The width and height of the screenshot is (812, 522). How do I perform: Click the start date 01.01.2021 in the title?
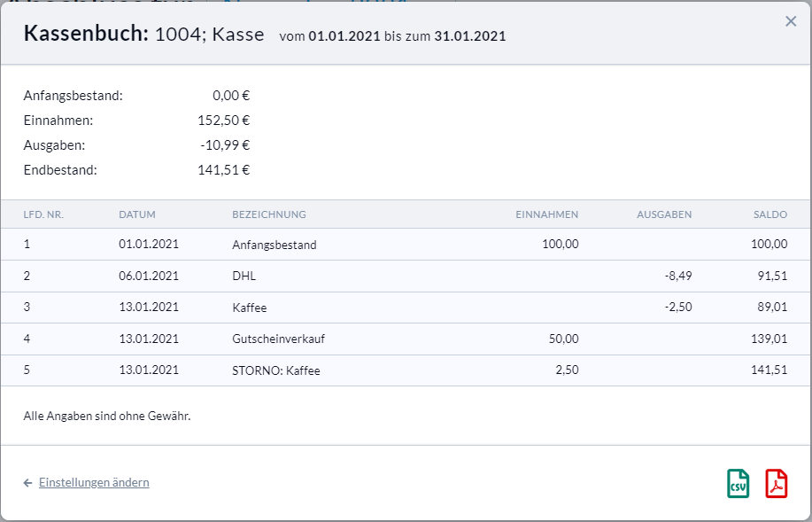click(344, 36)
